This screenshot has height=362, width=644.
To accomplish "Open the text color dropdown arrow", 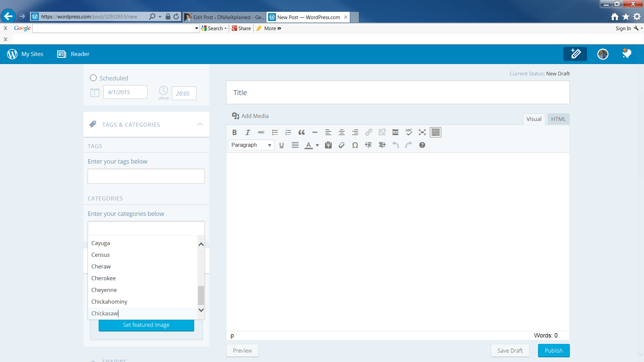I will (x=317, y=145).
